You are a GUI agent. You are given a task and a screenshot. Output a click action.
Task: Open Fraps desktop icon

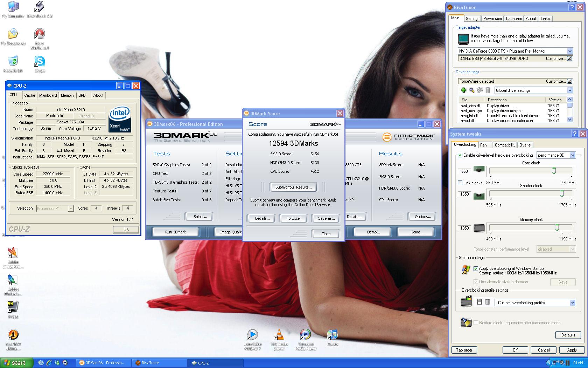[13, 310]
